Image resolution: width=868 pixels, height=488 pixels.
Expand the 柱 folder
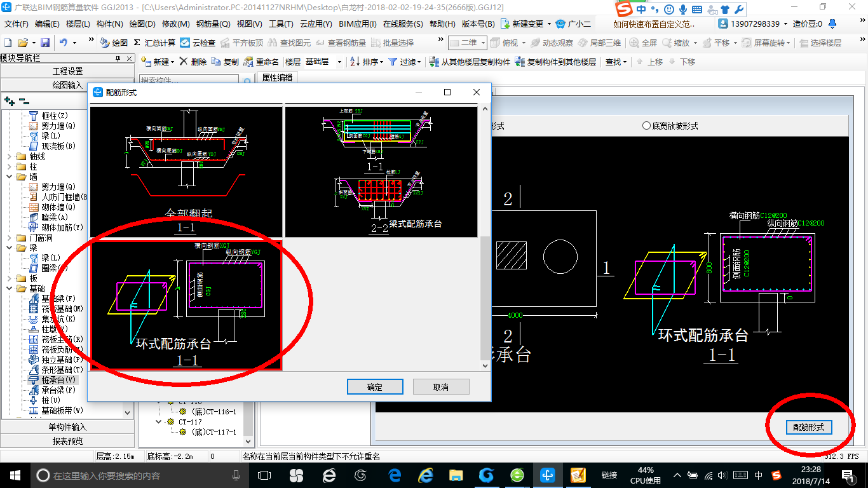[9, 166]
